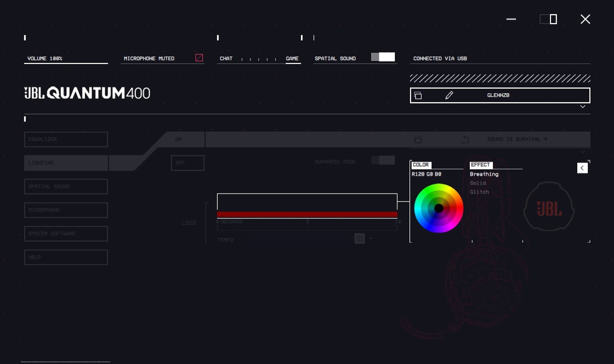Click the Tempo slider handle
Viewport: 614px width, 364px height.
click(360, 239)
